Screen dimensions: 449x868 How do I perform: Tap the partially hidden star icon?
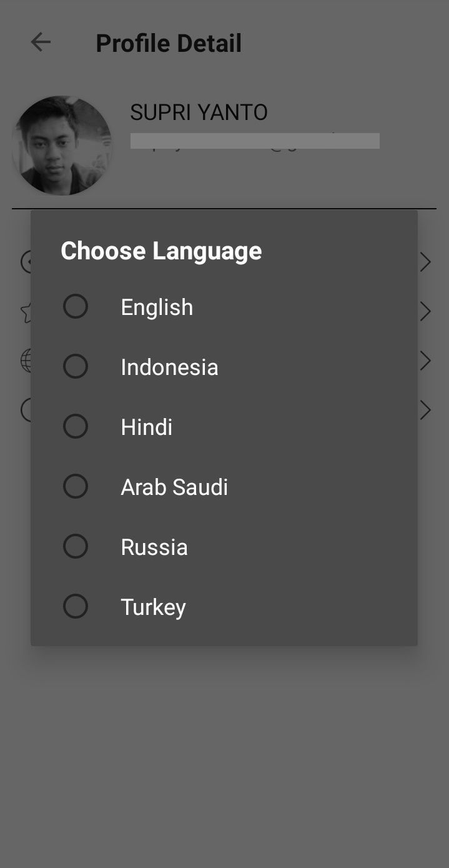click(26, 312)
